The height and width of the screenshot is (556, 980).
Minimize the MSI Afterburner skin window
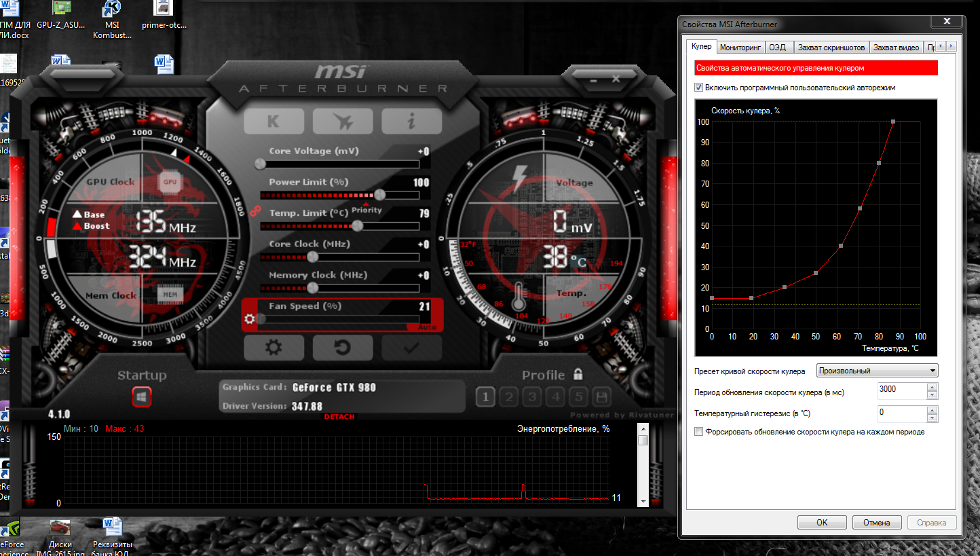pos(594,79)
